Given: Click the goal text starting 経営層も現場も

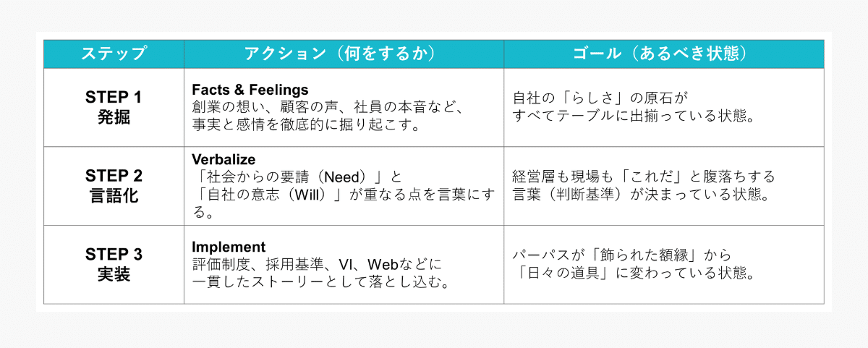Looking at the screenshot, I should coord(643,177).
